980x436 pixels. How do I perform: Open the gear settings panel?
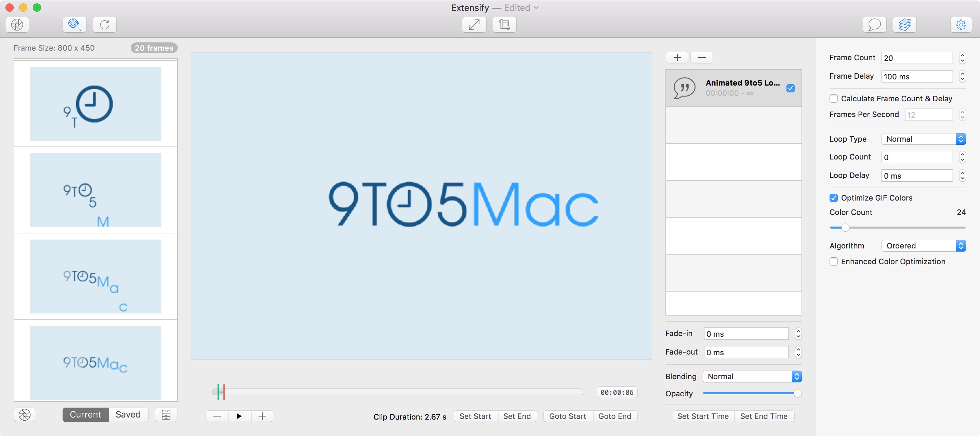[961, 25]
